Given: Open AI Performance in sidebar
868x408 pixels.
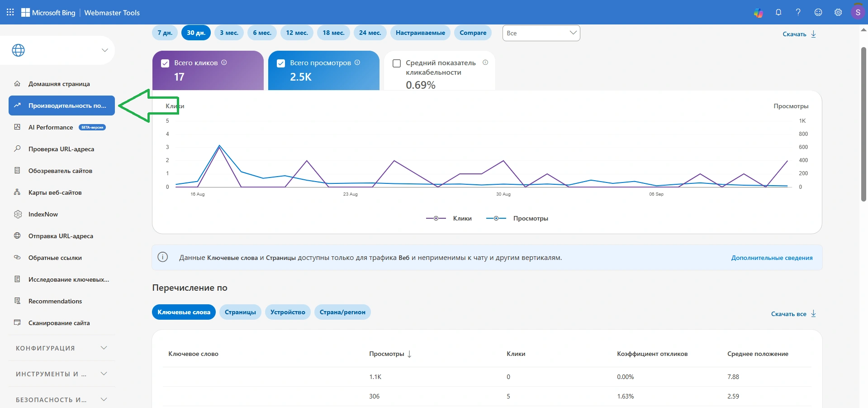Looking at the screenshot, I should [x=62, y=127].
